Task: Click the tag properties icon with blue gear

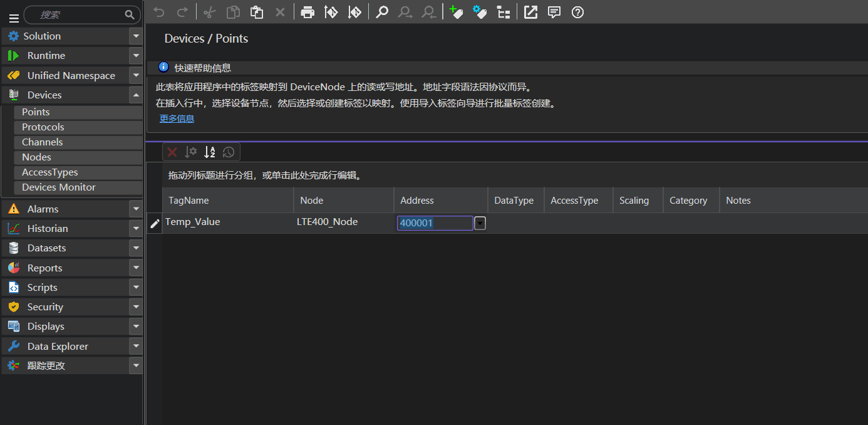Action: 480,12
